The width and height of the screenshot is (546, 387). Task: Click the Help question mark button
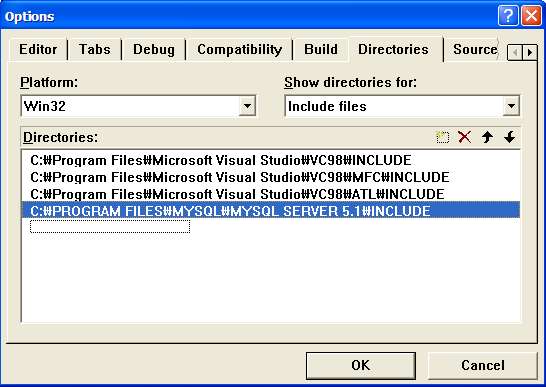[508, 16]
